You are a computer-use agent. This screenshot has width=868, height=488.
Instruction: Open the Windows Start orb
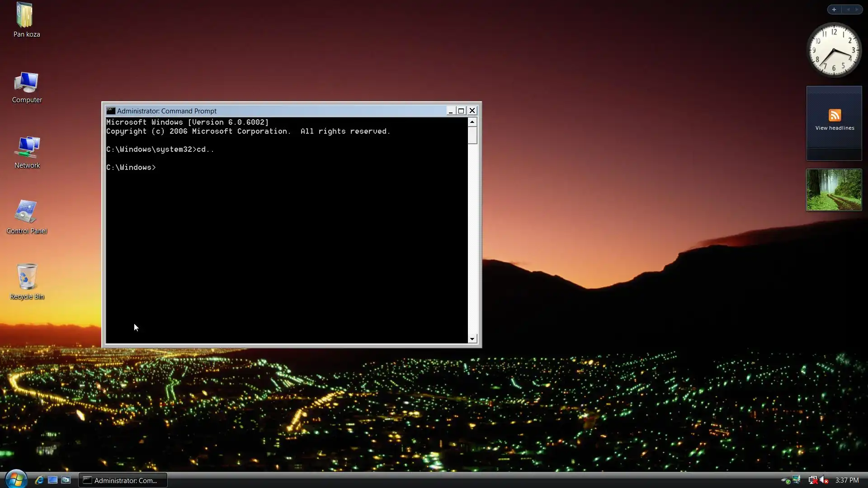(16, 479)
